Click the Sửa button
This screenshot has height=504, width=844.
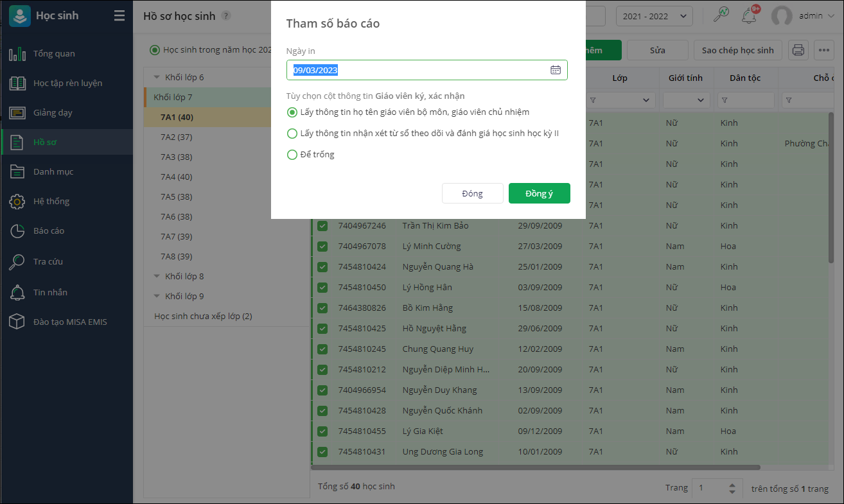657,50
